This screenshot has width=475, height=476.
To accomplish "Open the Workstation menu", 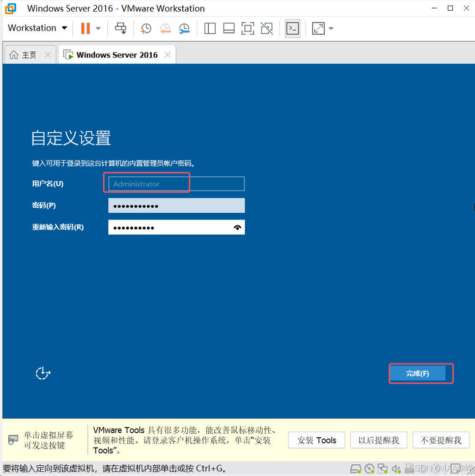I will click(37, 28).
